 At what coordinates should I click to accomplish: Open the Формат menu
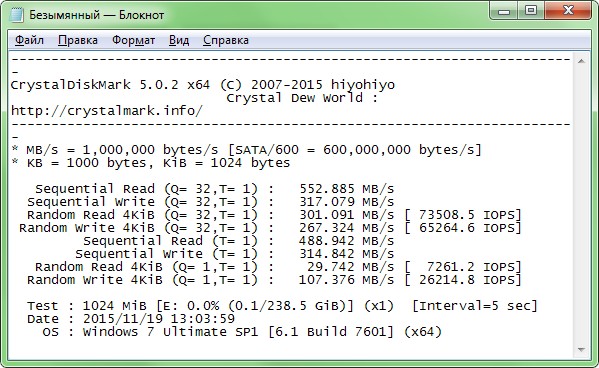click(133, 40)
